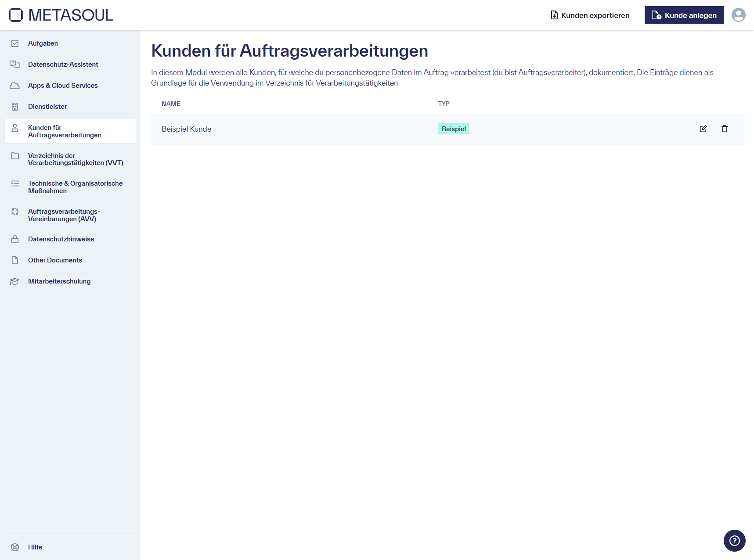Click the download icon next to Kunden exportieren
The height and width of the screenshot is (560, 754).
click(x=553, y=14)
